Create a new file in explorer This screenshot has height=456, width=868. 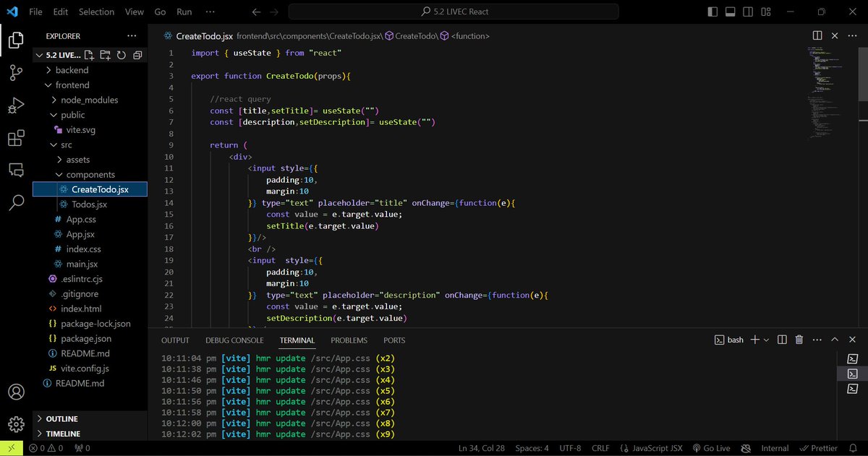[89, 55]
